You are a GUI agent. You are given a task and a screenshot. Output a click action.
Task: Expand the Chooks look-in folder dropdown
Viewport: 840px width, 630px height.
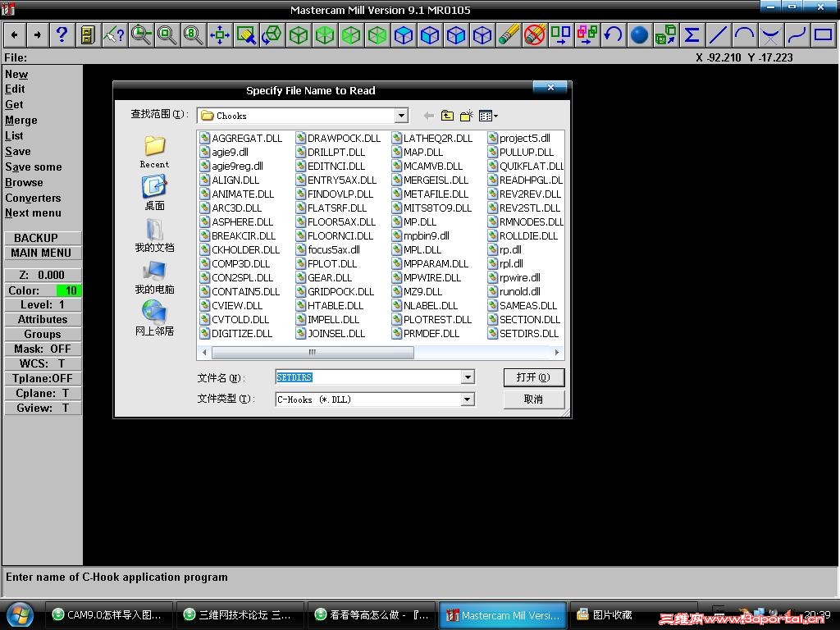pyautogui.click(x=401, y=116)
